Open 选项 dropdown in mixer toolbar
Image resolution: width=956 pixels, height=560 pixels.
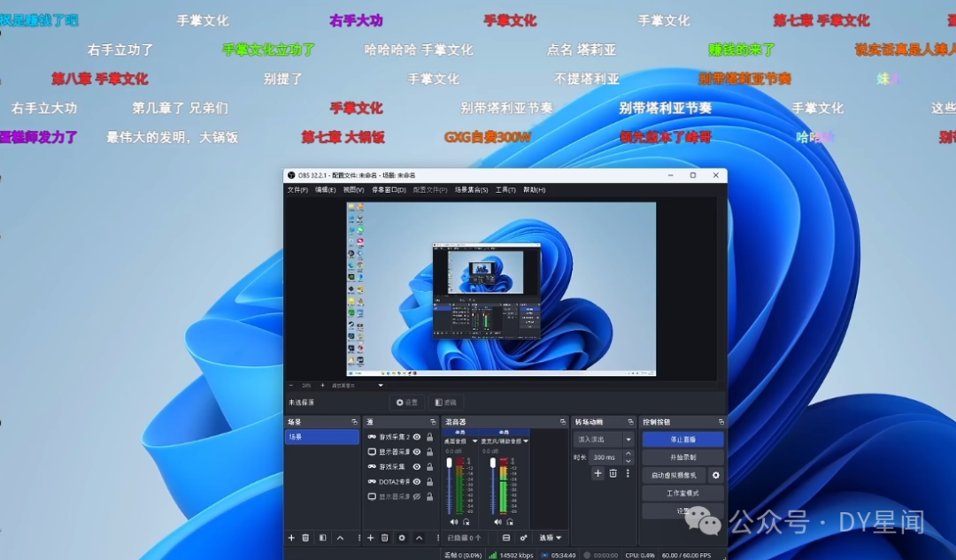click(x=550, y=538)
